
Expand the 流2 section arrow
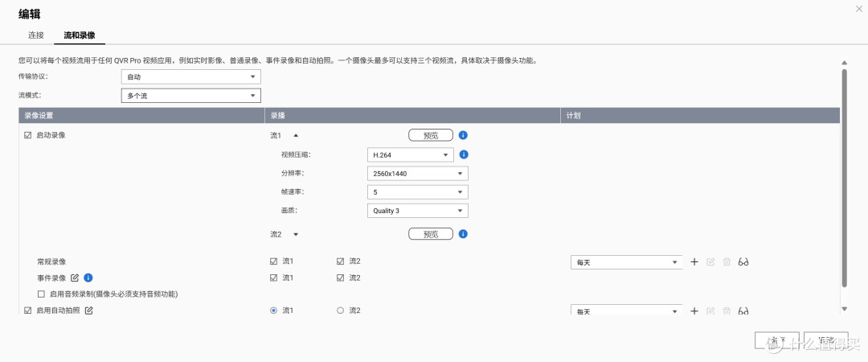point(296,235)
